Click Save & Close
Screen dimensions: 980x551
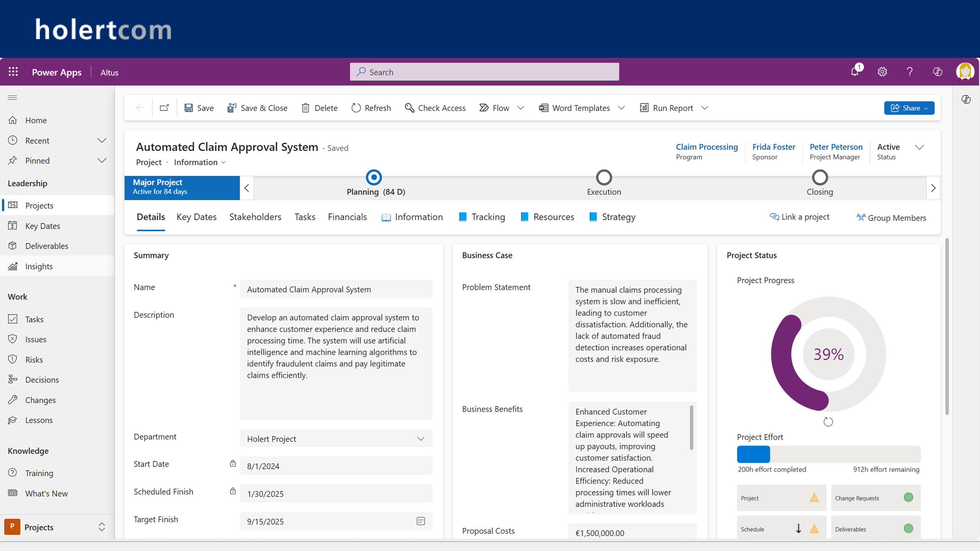[x=257, y=108]
